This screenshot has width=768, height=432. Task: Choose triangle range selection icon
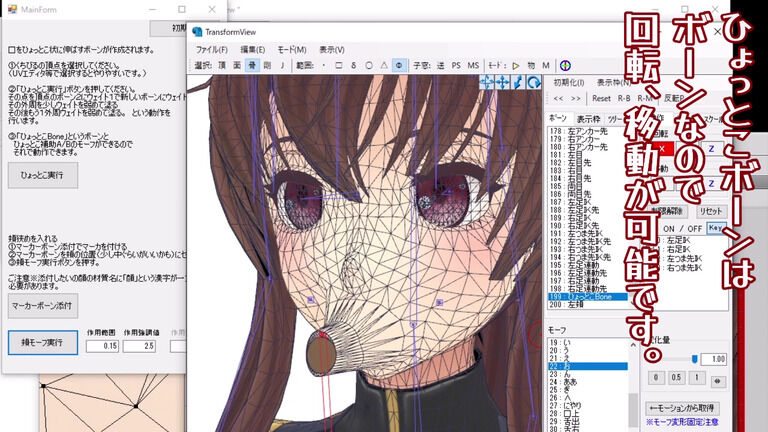384,66
